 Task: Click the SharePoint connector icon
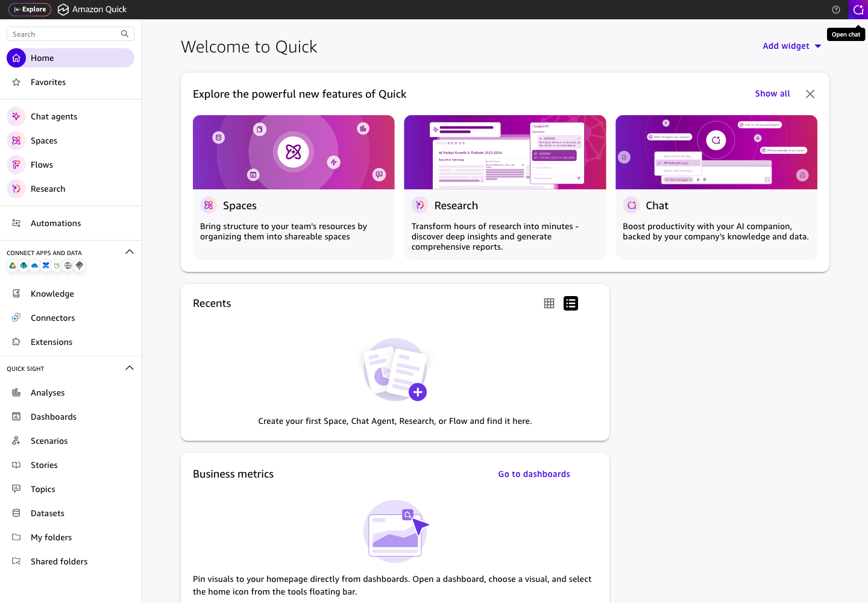[24, 265]
